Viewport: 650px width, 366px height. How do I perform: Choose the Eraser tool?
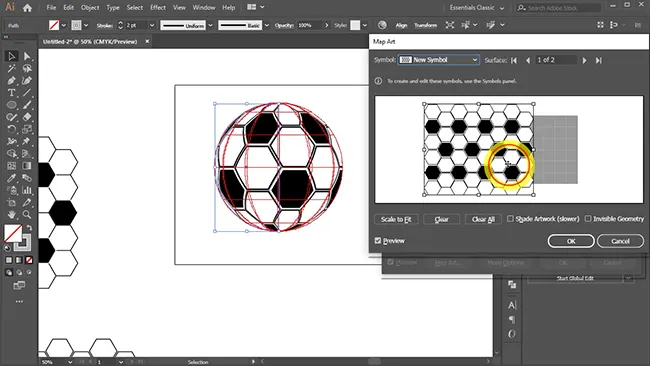point(27,117)
